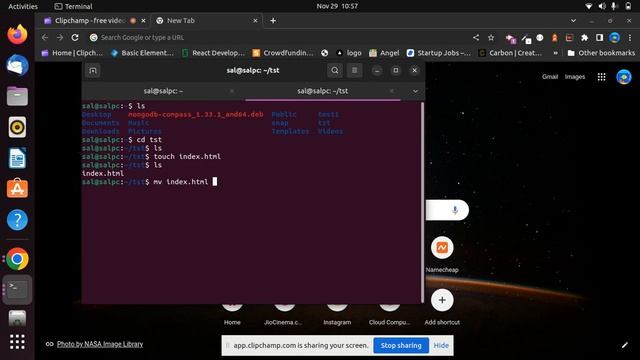Screen dimensions: 640x360
Task: Open the Chrome extensions puzzle icon
Action: (x=584, y=38)
